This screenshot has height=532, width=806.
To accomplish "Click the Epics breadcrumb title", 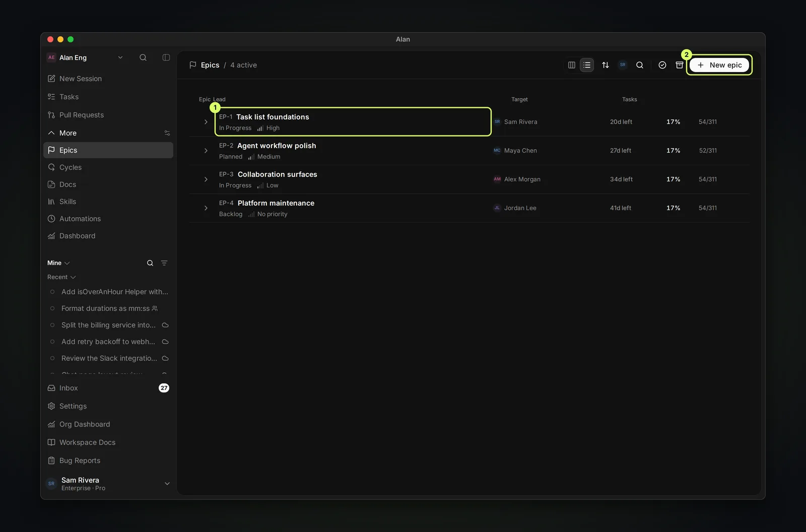I will [210, 65].
